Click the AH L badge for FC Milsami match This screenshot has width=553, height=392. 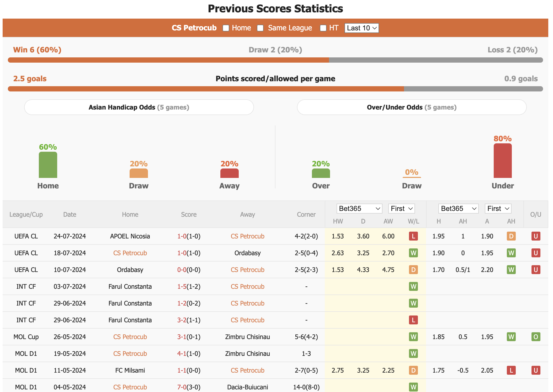(x=511, y=370)
